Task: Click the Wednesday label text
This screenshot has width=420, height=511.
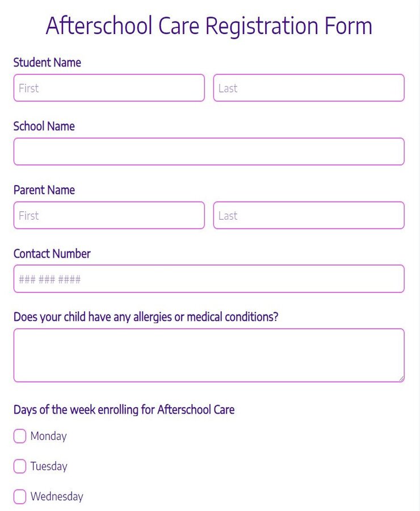Action: (57, 497)
